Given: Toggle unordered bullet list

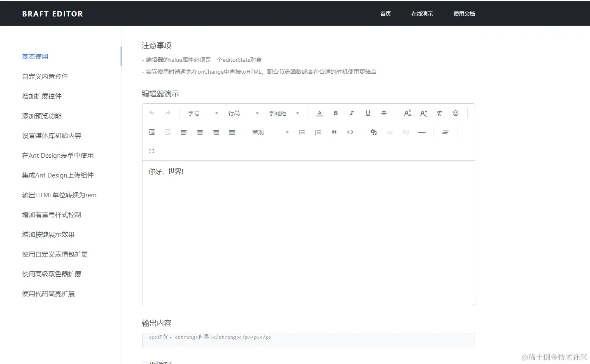Looking at the screenshot, I should click(x=302, y=132).
